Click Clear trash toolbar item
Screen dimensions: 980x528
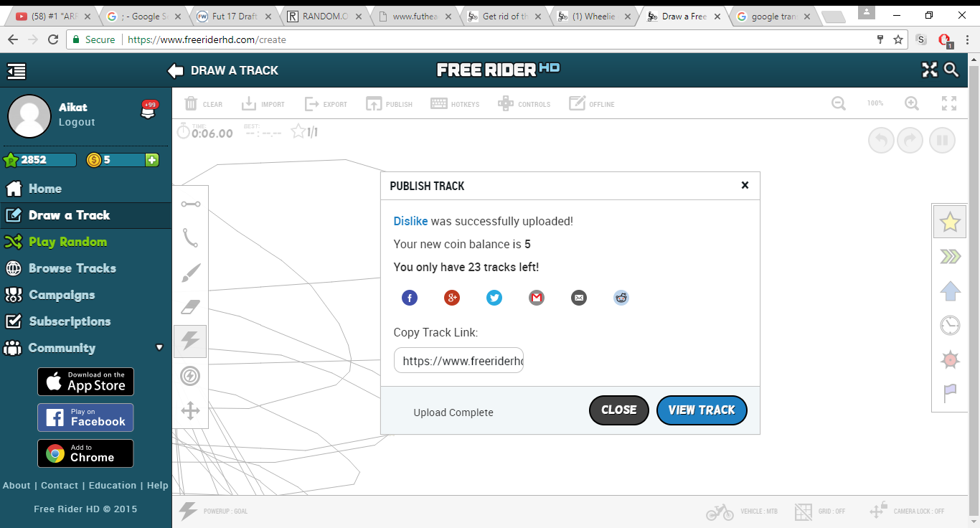click(x=204, y=104)
